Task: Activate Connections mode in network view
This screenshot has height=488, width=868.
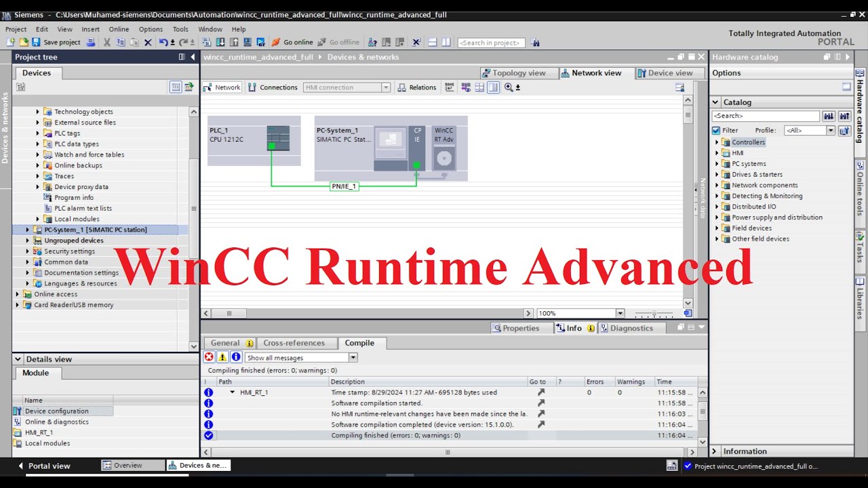Action: tap(273, 87)
